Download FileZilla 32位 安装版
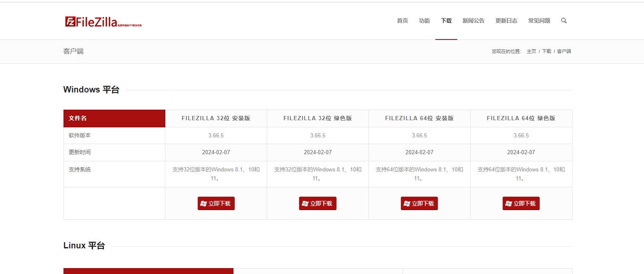 216,203
